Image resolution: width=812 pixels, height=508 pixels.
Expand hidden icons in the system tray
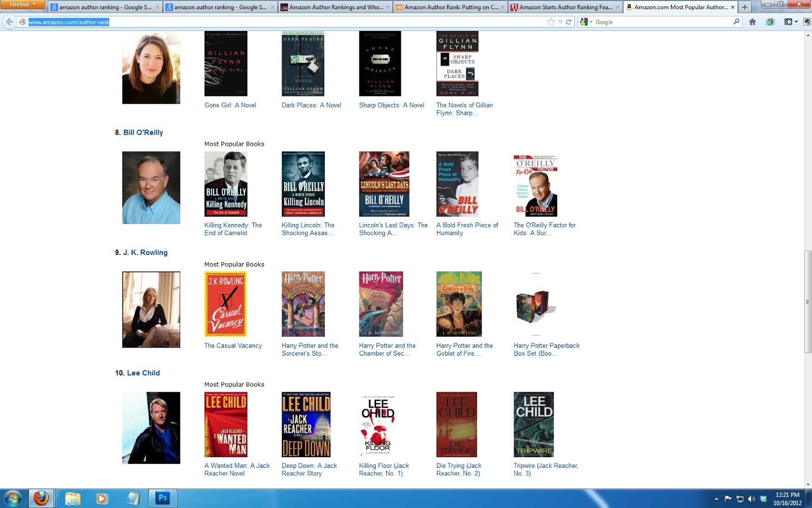[717, 498]
